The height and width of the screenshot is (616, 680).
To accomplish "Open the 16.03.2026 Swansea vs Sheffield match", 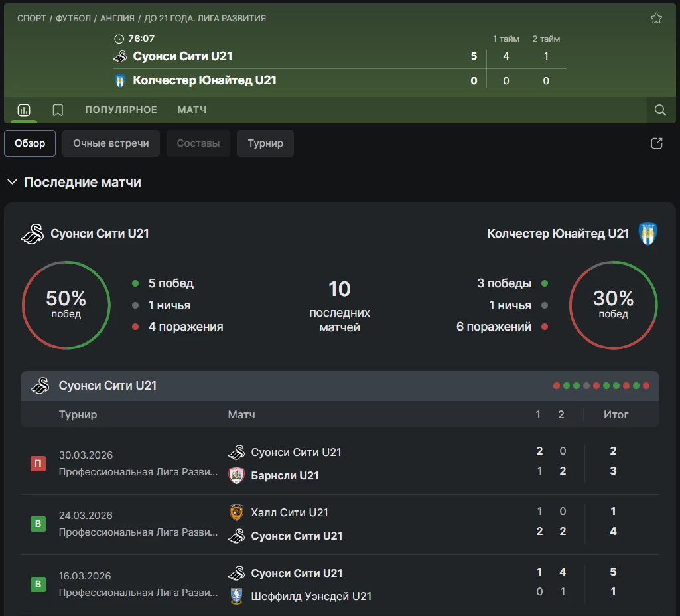I will (297, 574).
